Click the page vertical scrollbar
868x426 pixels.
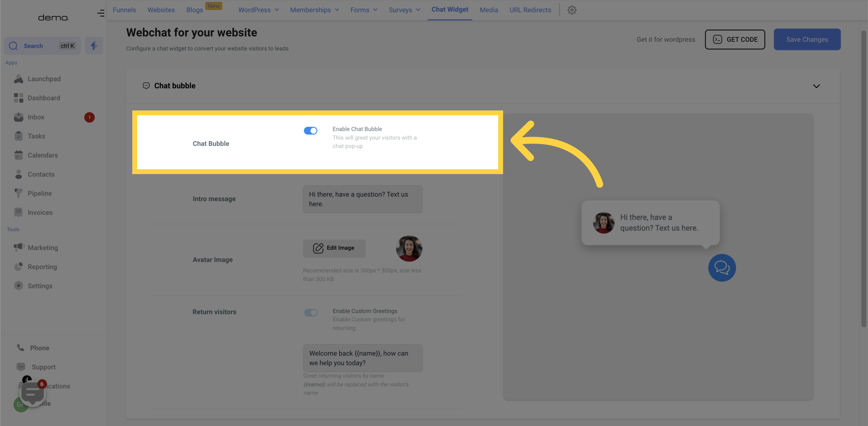tap(864, 179)
